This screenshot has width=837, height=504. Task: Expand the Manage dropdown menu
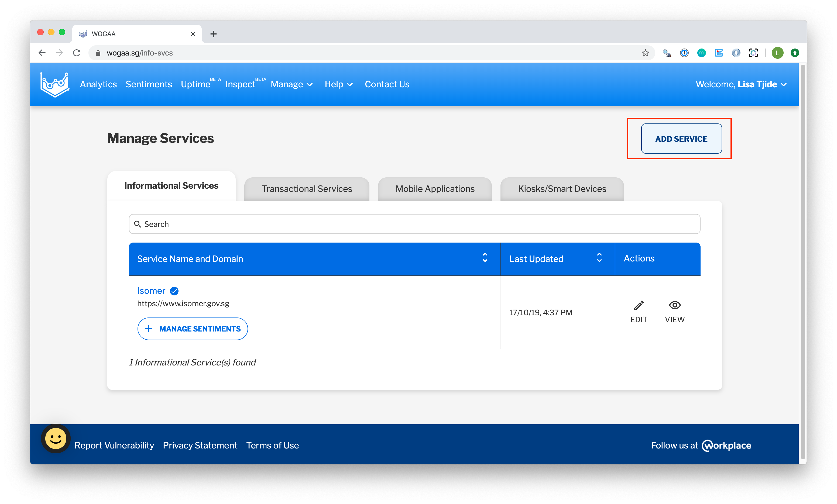pos(291,84)
